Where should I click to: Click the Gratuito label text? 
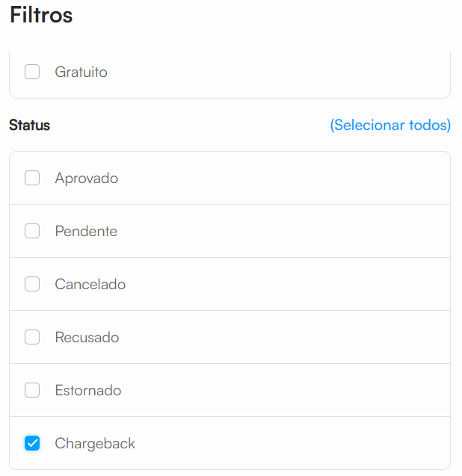(81, 72)
